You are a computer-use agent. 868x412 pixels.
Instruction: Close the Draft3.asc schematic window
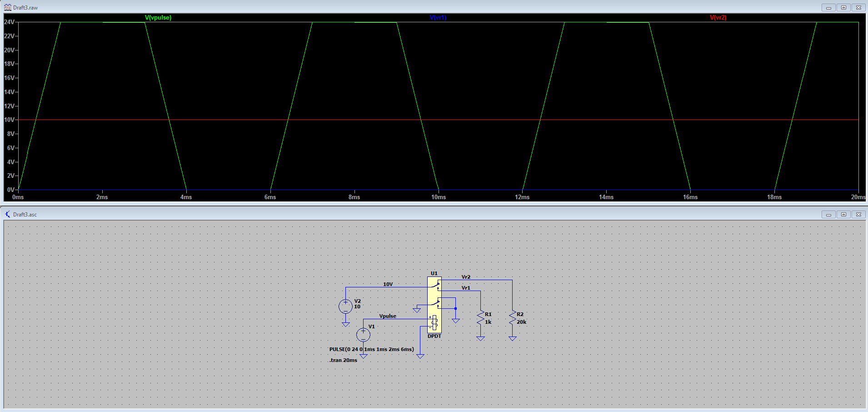(858, 215)
